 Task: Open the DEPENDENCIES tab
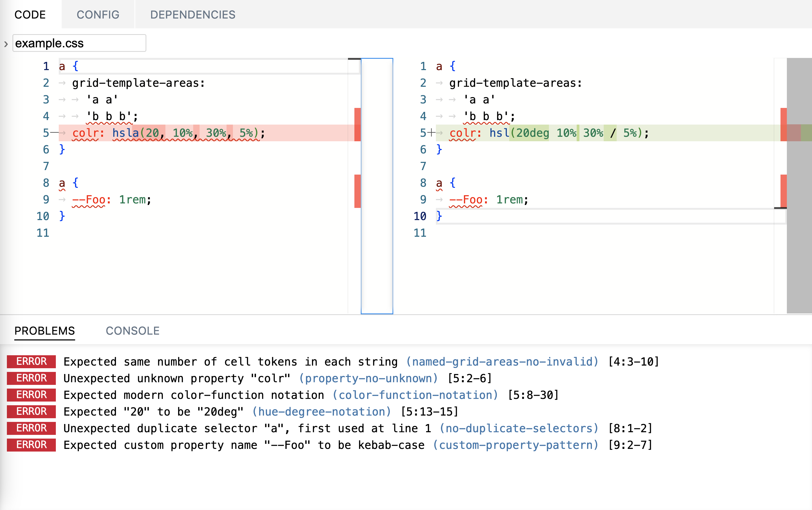(x=193, y=15)
